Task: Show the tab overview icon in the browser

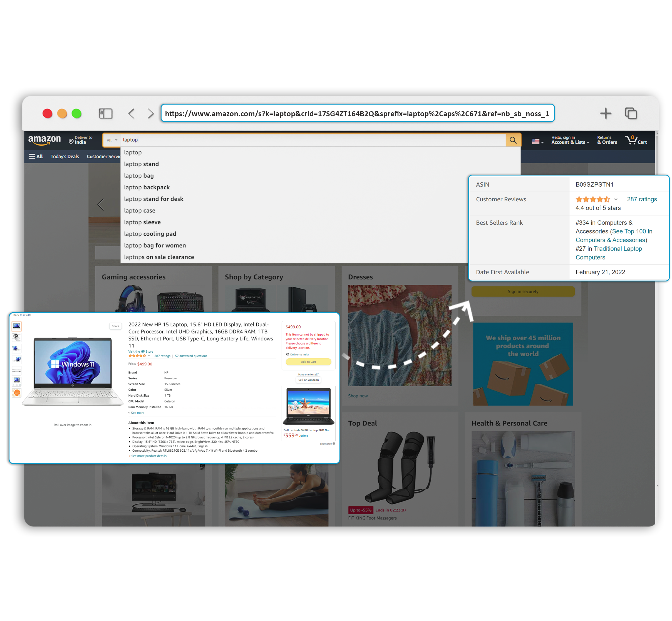Action: pos(631,113)
